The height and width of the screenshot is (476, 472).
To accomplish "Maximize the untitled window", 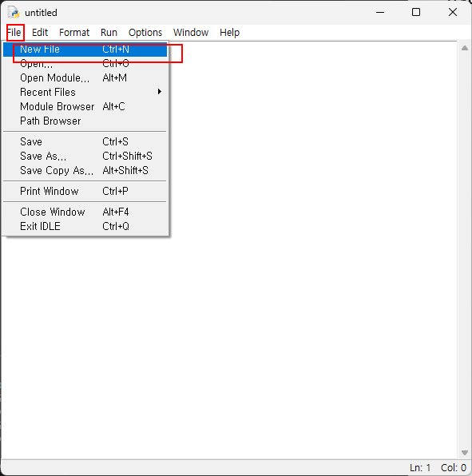I will [x=416, y=13].
